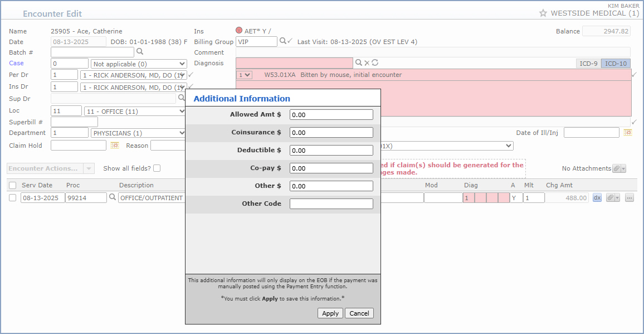Screen dimensions: 644x334
Task: Switch to the ICD-10 tab
Action: point(616,64)
